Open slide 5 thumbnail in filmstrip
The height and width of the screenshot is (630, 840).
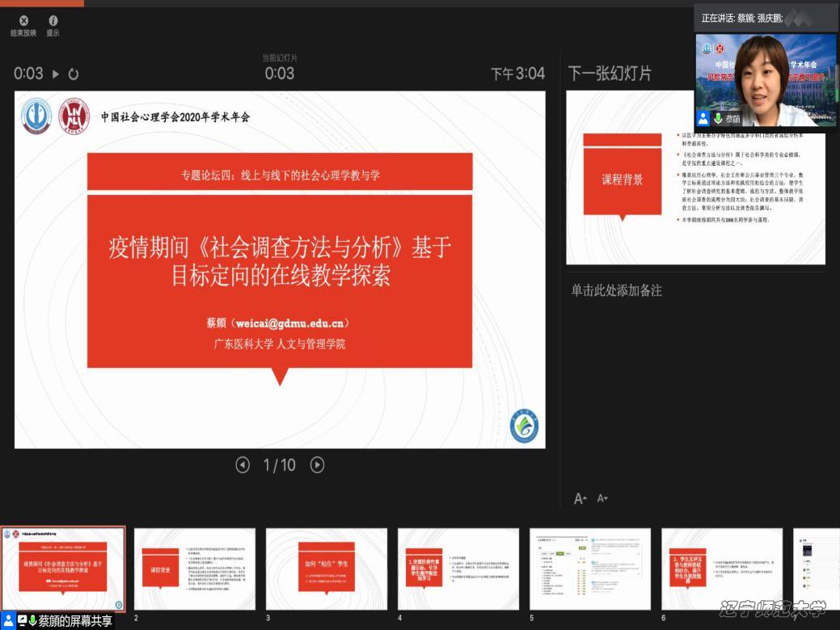click(590, 569)
